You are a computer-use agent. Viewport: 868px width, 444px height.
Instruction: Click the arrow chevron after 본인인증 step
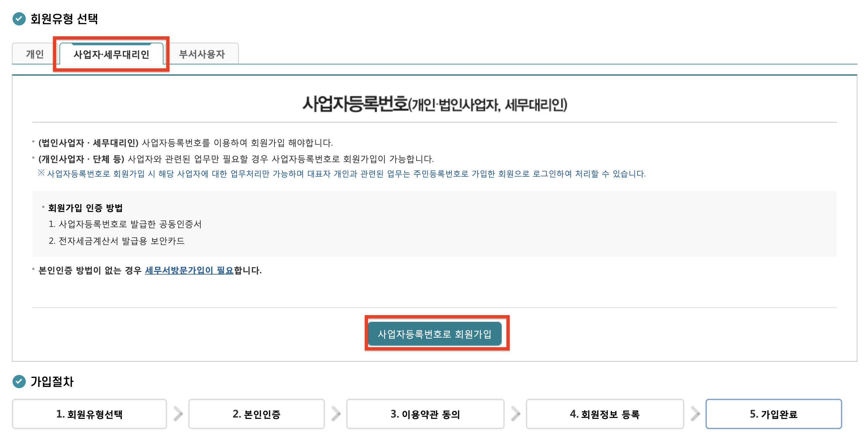336,414
